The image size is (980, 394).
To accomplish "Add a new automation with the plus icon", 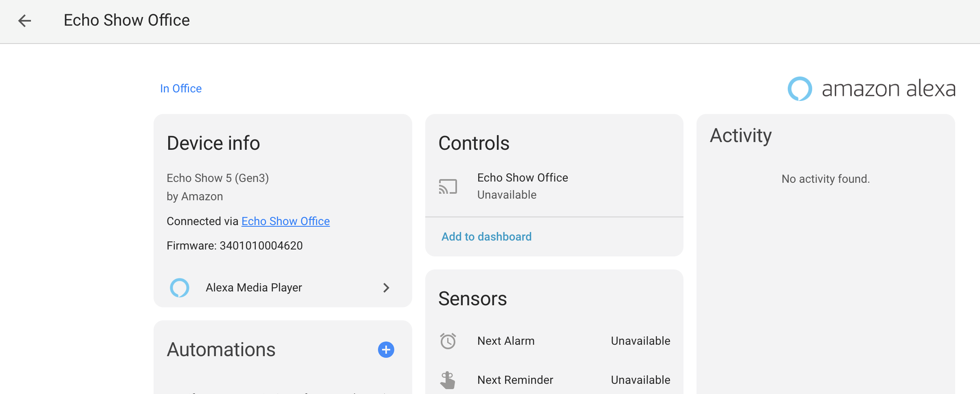I will [386, 350].
